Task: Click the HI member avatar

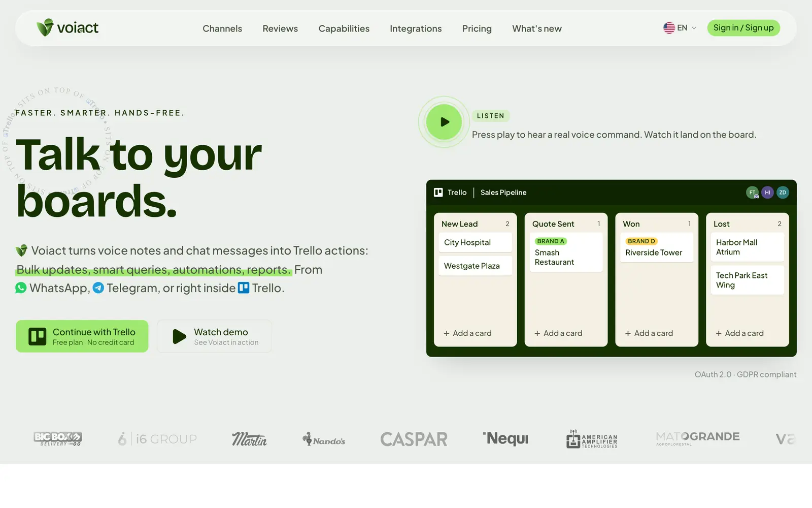Action: coord(767,193)
